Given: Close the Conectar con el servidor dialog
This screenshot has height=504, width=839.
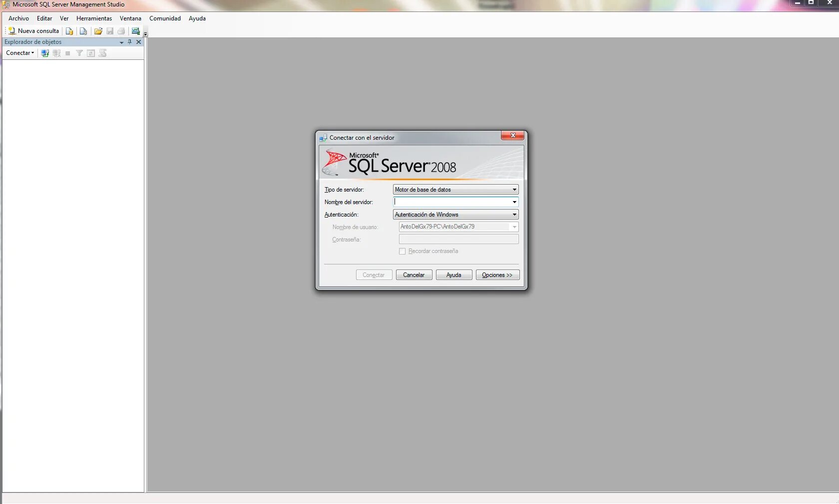Looking at the screenshot, I should 513,136.
